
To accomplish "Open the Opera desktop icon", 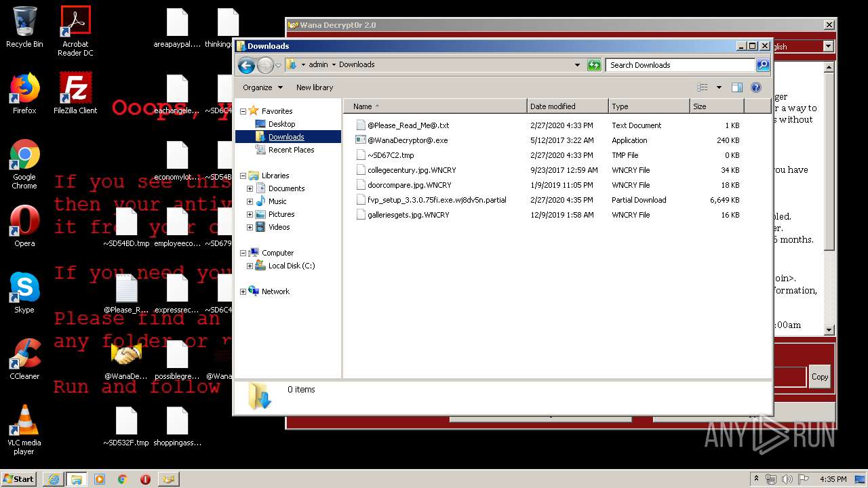I will coord(24,226).
